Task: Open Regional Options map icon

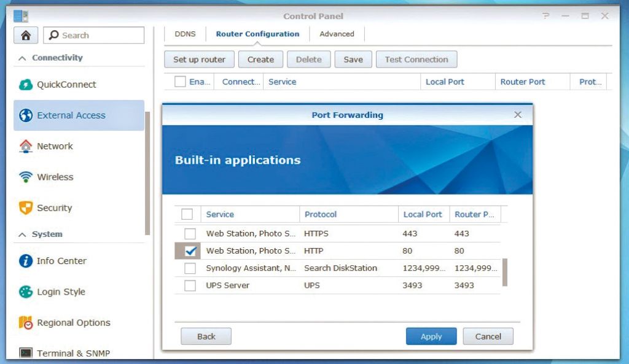Action: 26,323
